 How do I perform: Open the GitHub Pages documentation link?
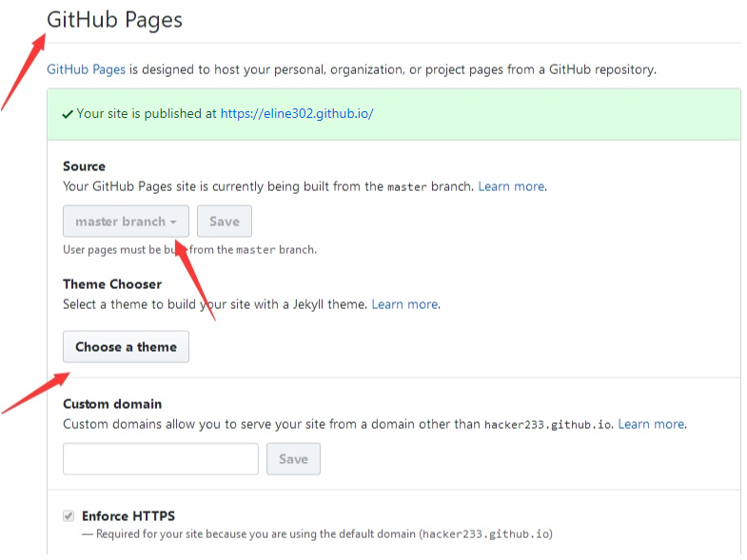click(86, 69)
